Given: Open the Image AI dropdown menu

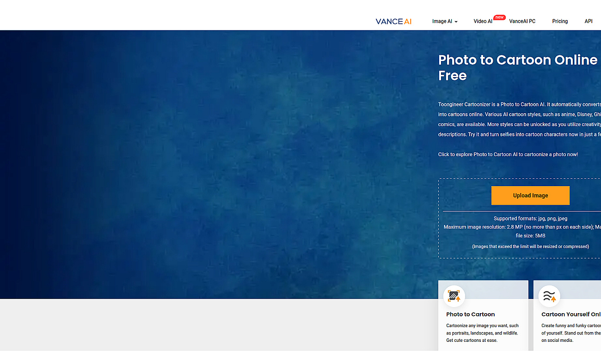Looking at the screenshot, I should (x=445, y=21).
